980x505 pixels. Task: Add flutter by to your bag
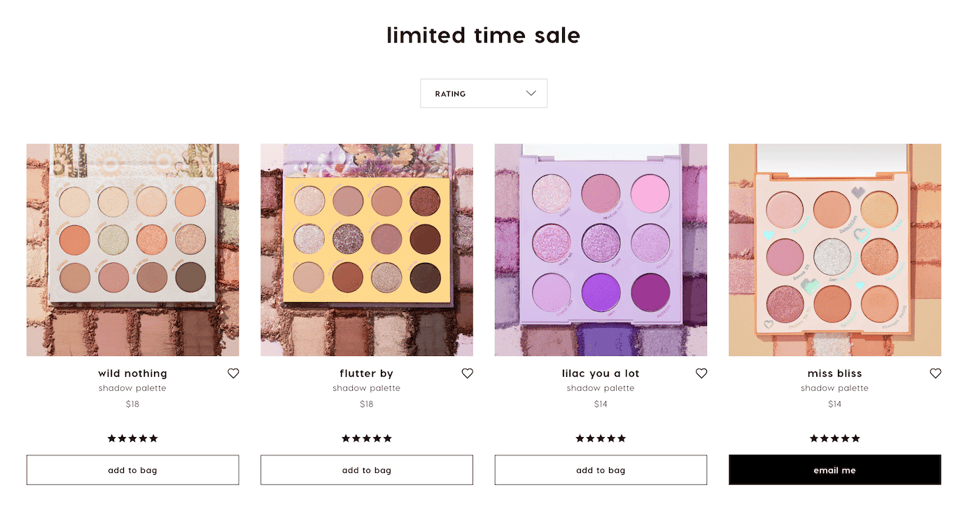click(366, 469)
